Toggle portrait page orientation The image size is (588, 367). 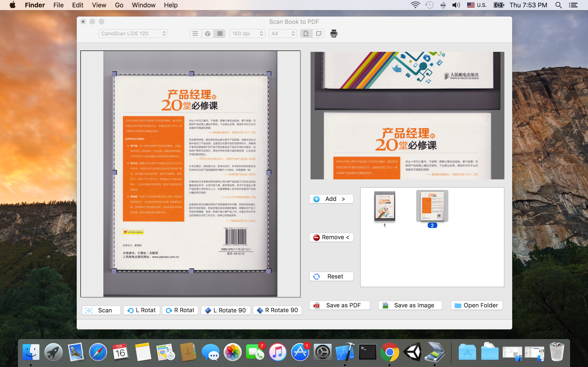[306, 33]
